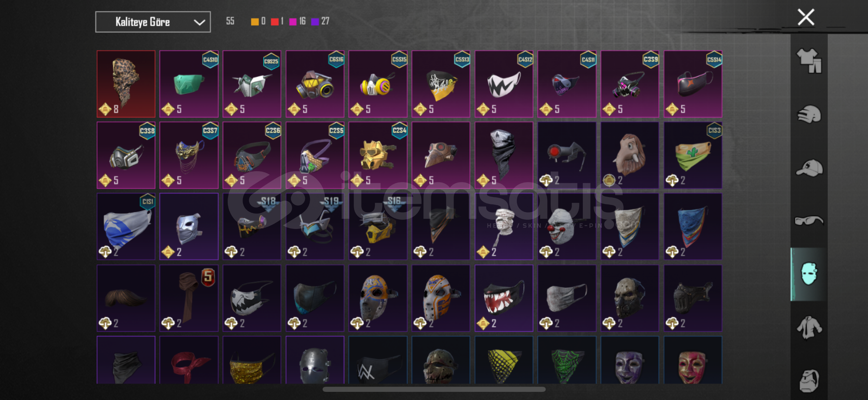Pick the C6S16 yellow gas mask
This screenshot has height=400, width=868.
[x=315, y=84]
